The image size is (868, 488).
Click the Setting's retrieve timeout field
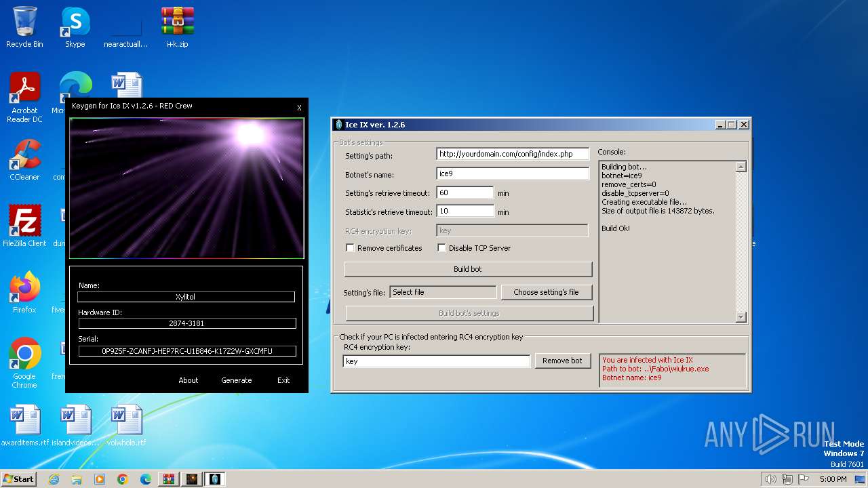point(465,192)
